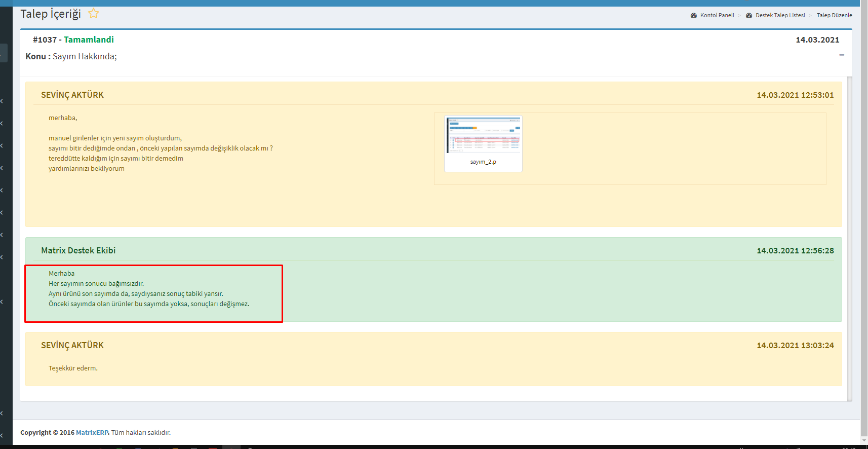Open the Kontol Paneli breadcrumb link
The height and width of the screenshot is (449, 868).
[717, 15]
